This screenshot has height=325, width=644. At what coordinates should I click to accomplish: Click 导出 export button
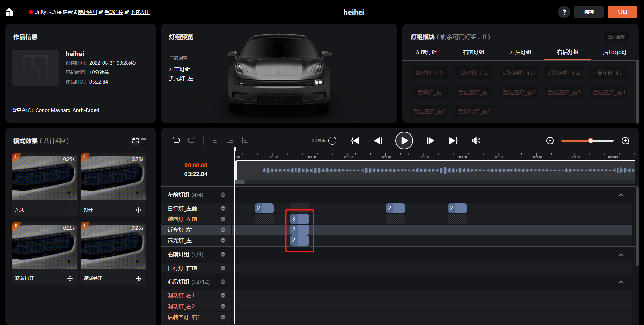pos(623,12)
